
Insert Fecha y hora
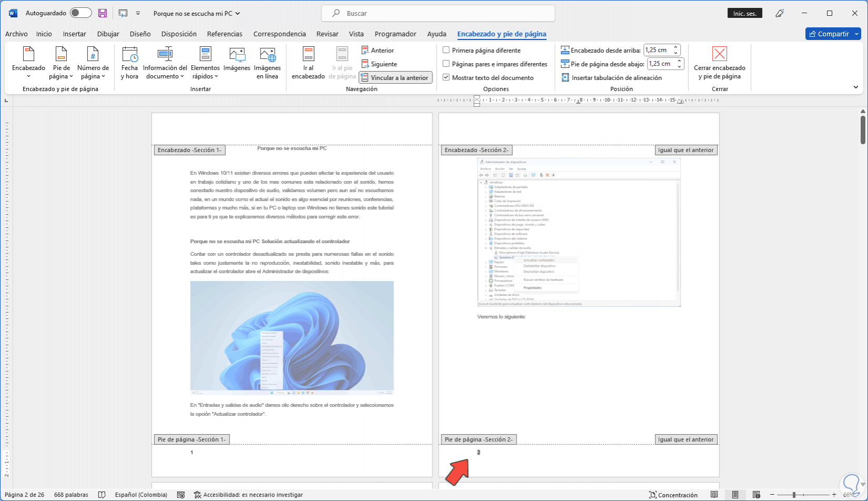tap(129, 63)
